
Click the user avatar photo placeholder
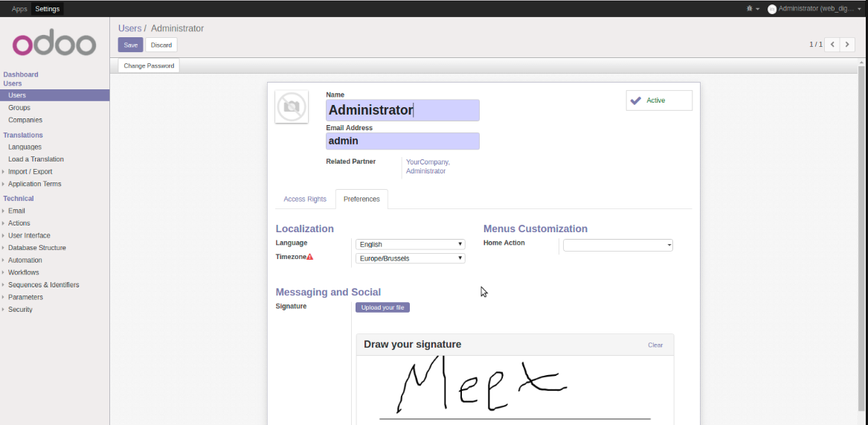click(292, 107)
